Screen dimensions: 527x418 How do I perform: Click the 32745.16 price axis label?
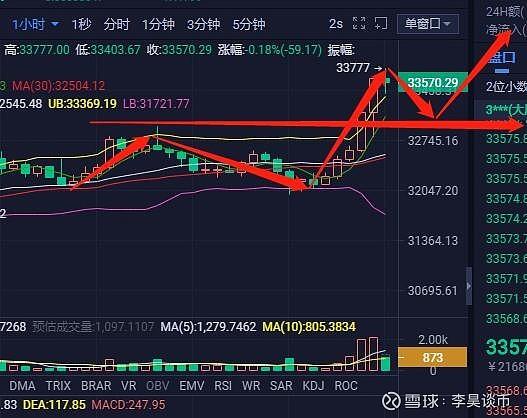(433, 140)
